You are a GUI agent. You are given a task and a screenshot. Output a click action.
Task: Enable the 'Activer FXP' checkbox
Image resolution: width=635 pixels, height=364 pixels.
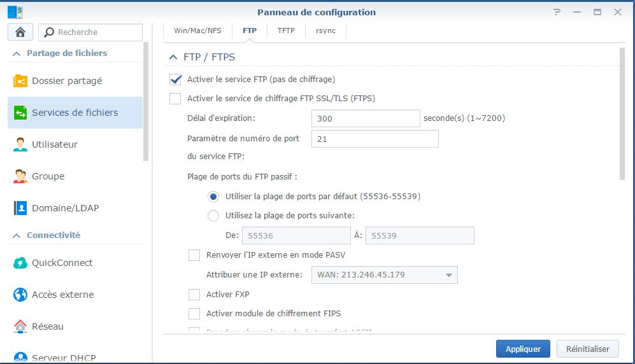click(x=194, y=295)
